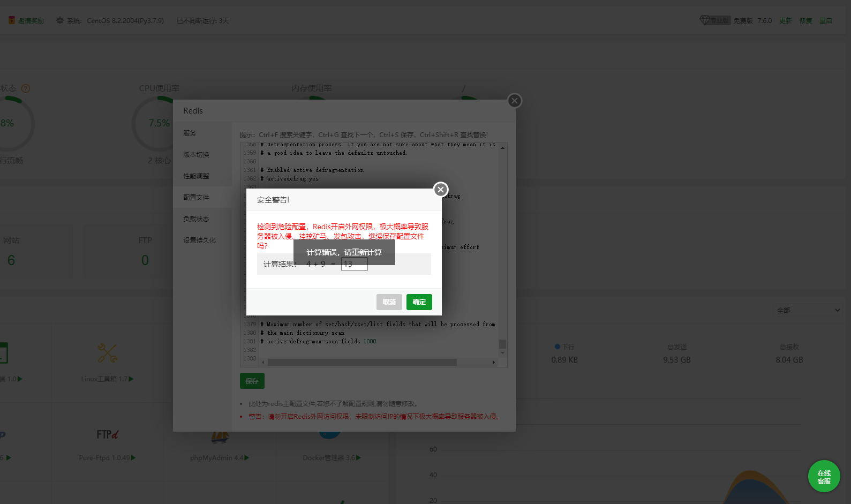
Task: Click the 重启 link in the top bar
Action: [x=826, y=20]
